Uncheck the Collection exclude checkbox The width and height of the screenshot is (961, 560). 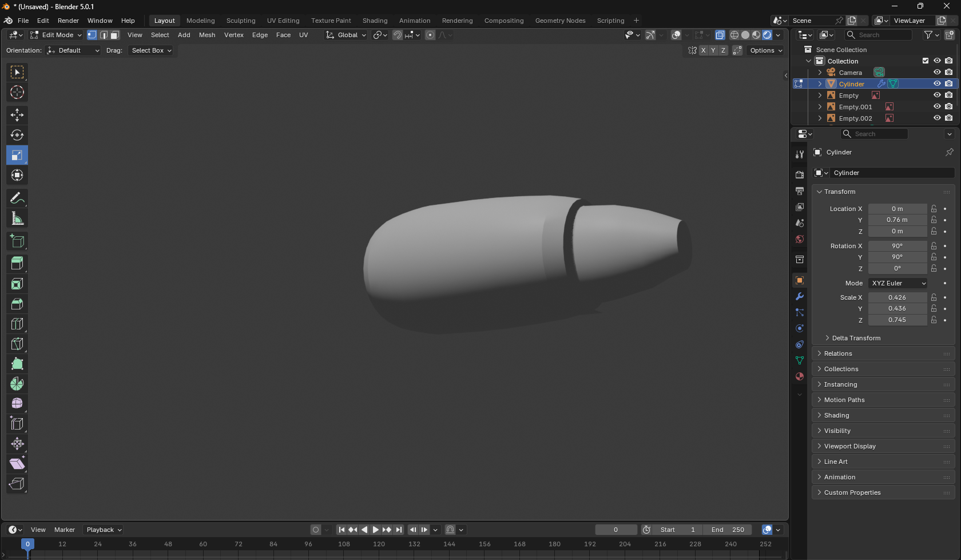[926, 61]
